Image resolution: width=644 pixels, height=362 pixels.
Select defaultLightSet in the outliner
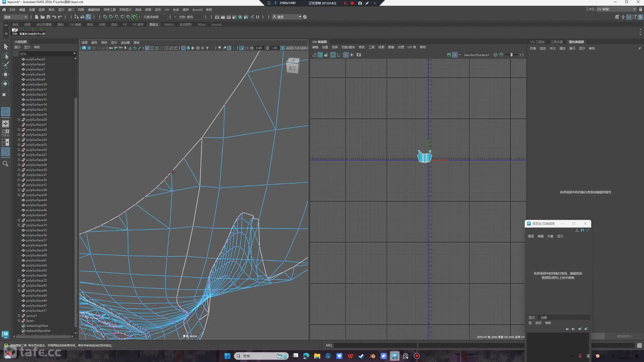(x=37, y=326)
